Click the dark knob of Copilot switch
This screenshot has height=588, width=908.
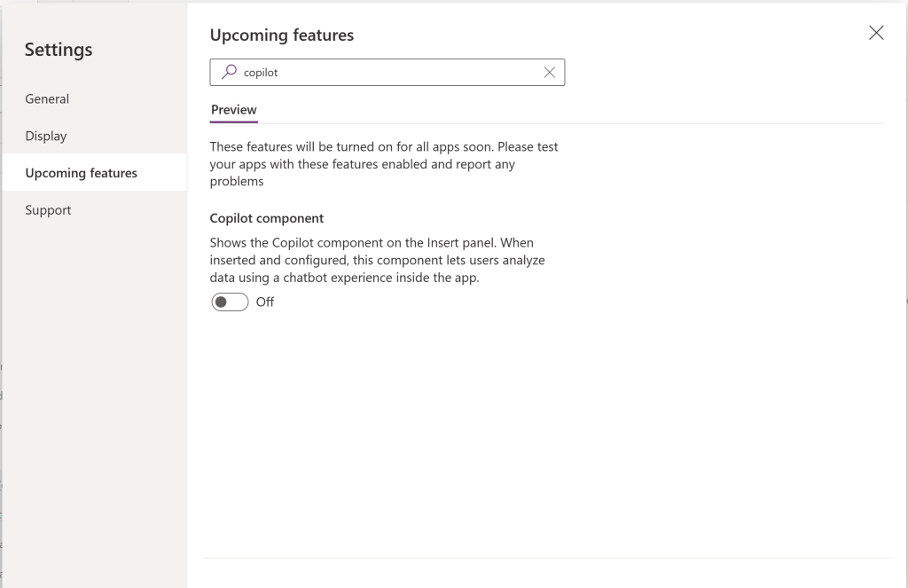pos(222,302)
